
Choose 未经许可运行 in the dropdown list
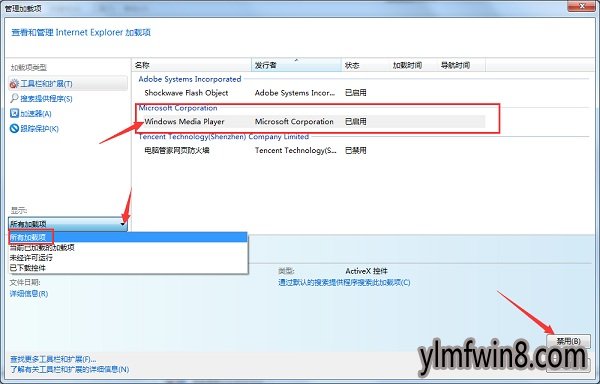(x=128, y=258)
